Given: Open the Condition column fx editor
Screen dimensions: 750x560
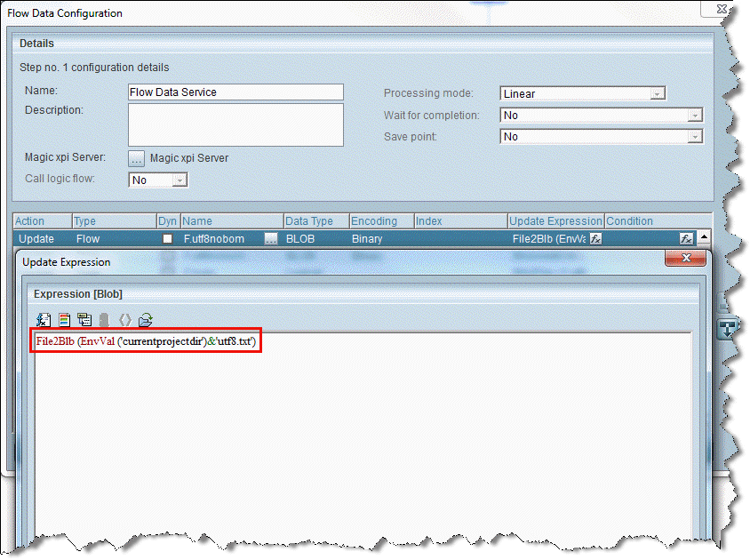Looking at the screenshot, I should [686, 239].
